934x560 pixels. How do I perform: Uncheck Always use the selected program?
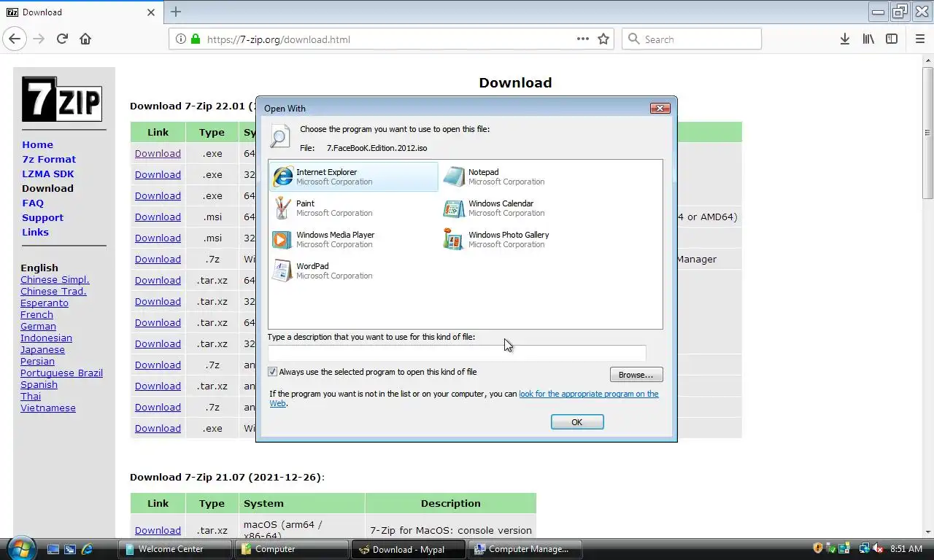273,372
